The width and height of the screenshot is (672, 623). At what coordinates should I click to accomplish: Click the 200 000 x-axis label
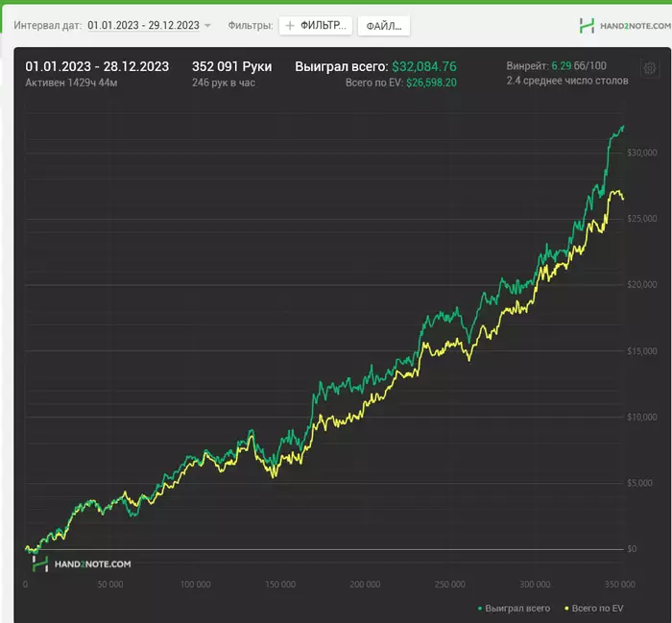tap(365, 584)
